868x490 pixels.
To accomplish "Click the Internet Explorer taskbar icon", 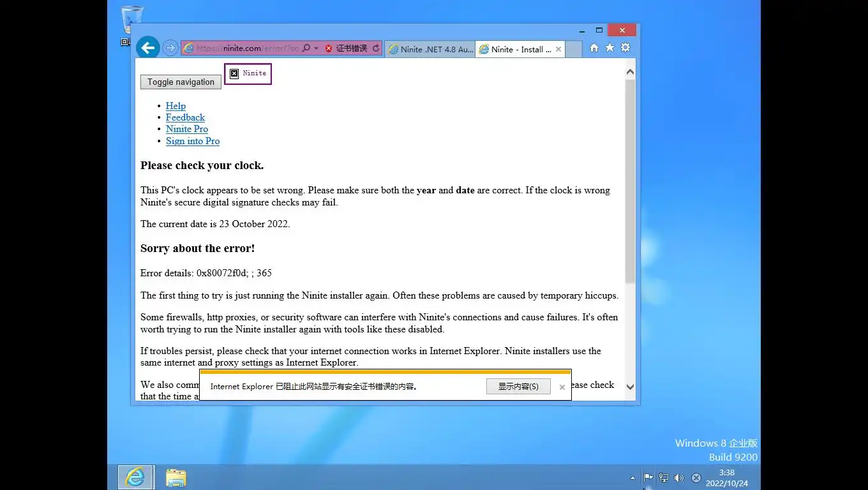I will 135,477.
